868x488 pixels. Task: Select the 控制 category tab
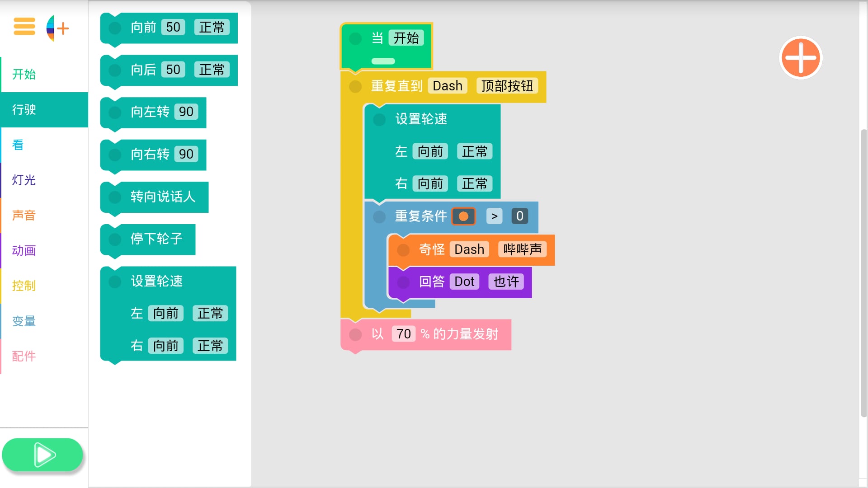pyautogui.click(x=44, y=286)
